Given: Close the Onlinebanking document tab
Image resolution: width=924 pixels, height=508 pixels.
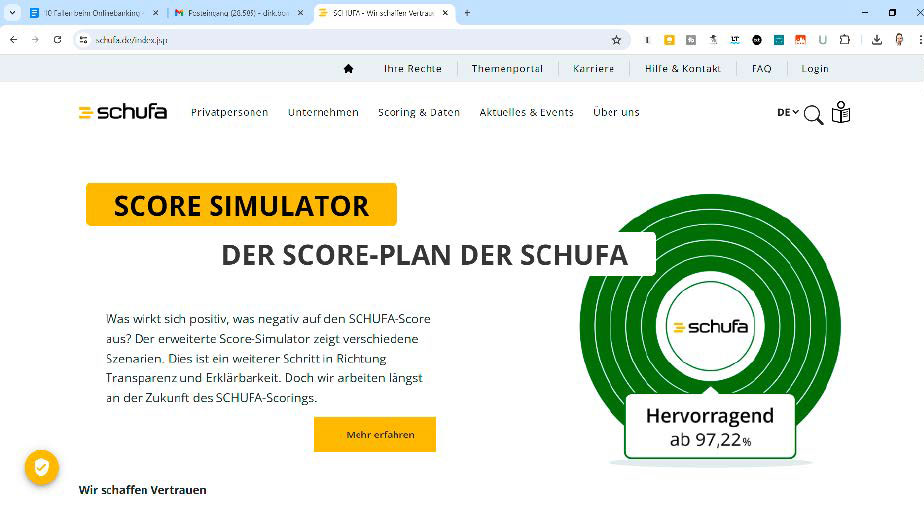Looking at the screenshot, I should coord(156,12).
